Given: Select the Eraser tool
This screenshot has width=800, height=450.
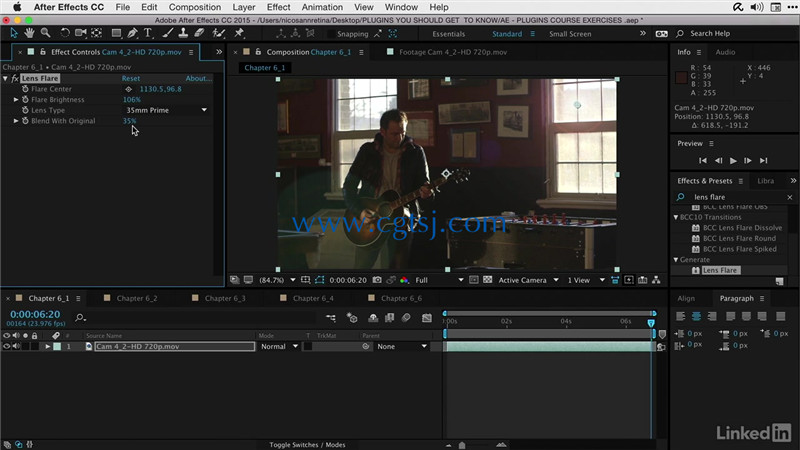Looking at the screenshot, I should (199, 33).
